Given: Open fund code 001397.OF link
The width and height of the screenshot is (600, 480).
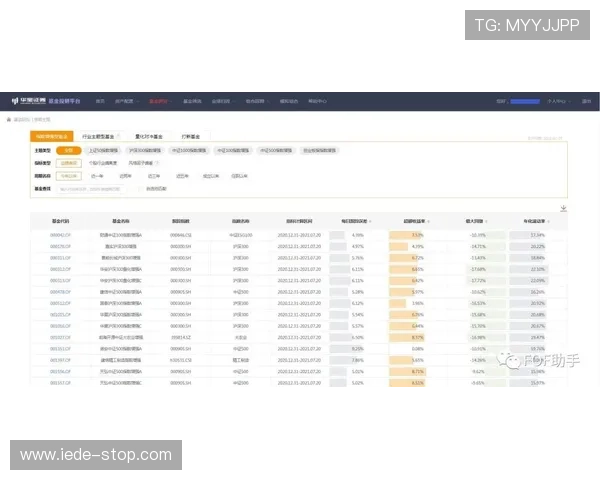Looking at the screenshot, I should pyautogui.click(x=60, y=360).
